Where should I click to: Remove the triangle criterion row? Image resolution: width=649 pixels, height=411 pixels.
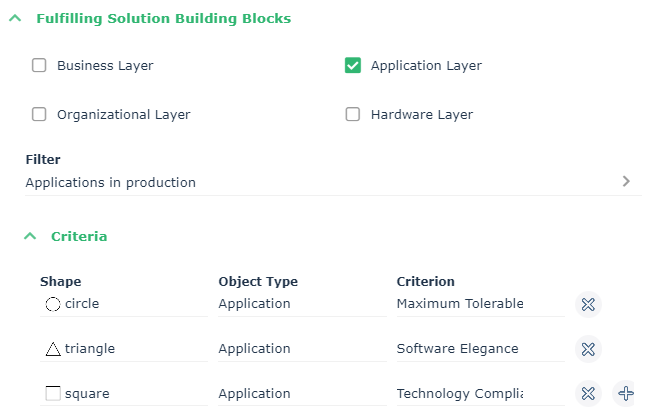588,349
